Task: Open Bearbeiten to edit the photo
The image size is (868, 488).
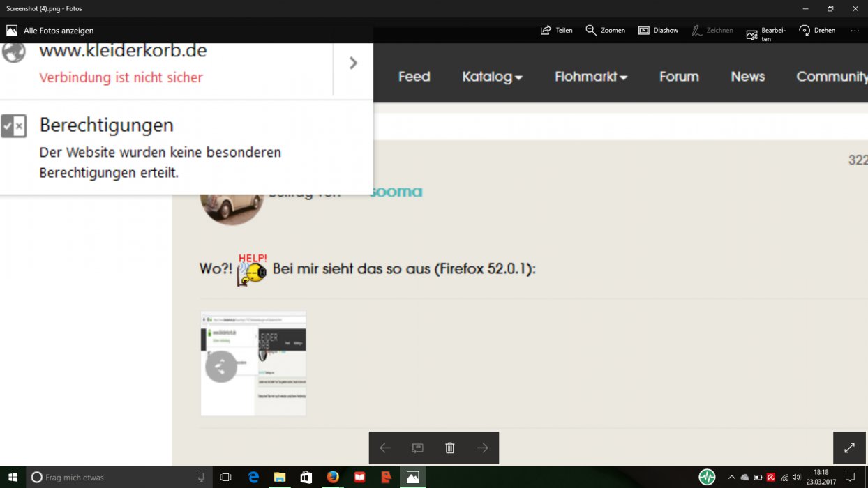Action: point(765,34)
